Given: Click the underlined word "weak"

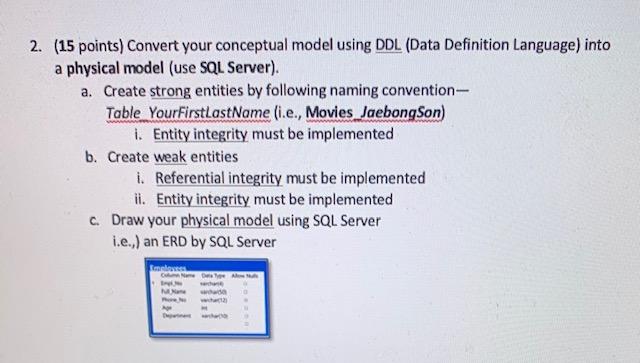Looking at the screenshot, I should 170,157.
